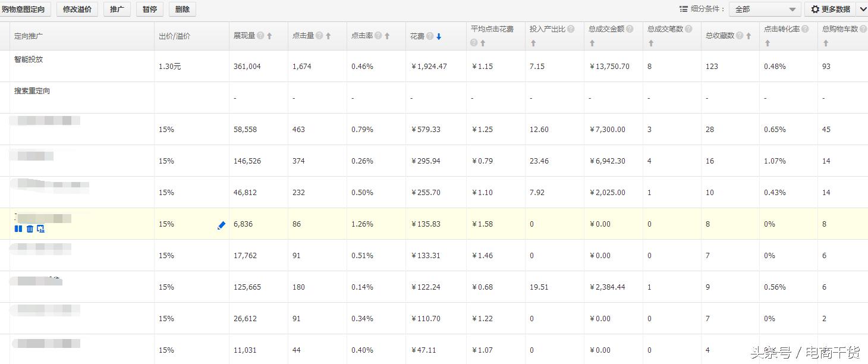
Task: Pause the highlighted 6,836 impressions row
Action: coord(18,229)
